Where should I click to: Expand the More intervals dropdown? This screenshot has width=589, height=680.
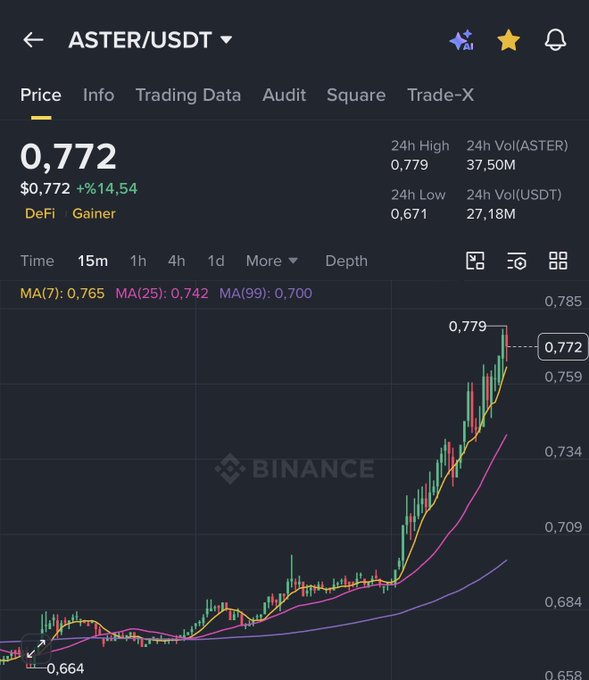272,261
